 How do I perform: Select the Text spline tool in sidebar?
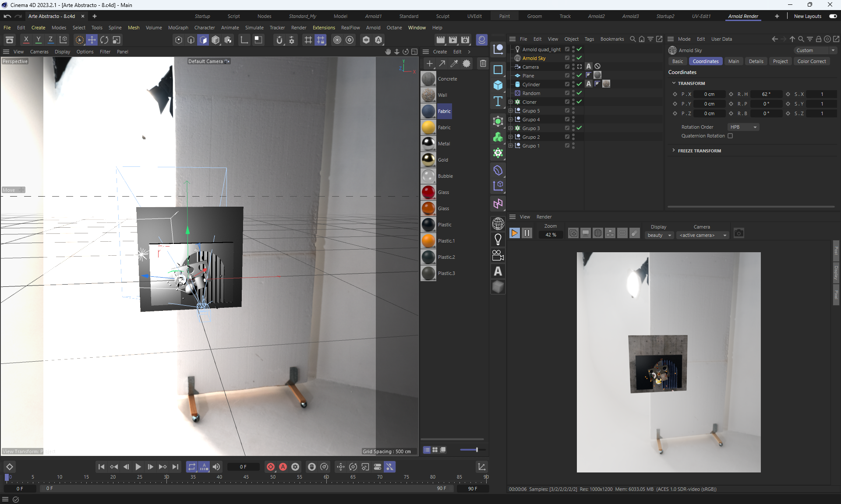click(x=498, y=102)
